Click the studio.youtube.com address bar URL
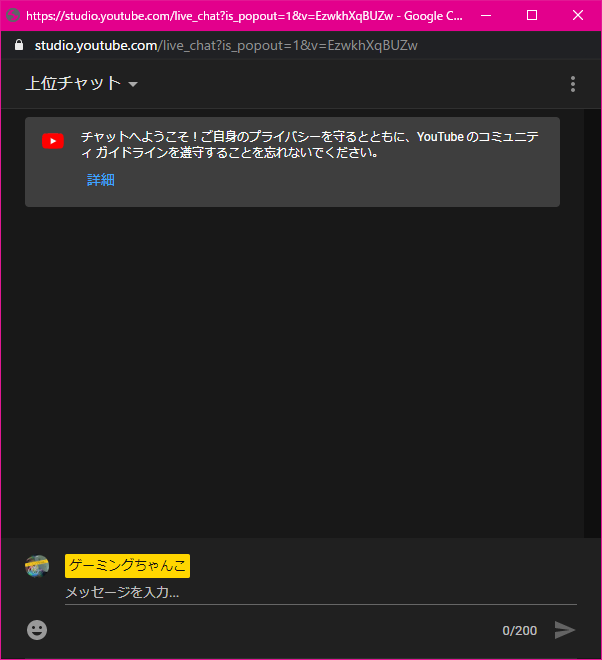 tap(226, 45)
